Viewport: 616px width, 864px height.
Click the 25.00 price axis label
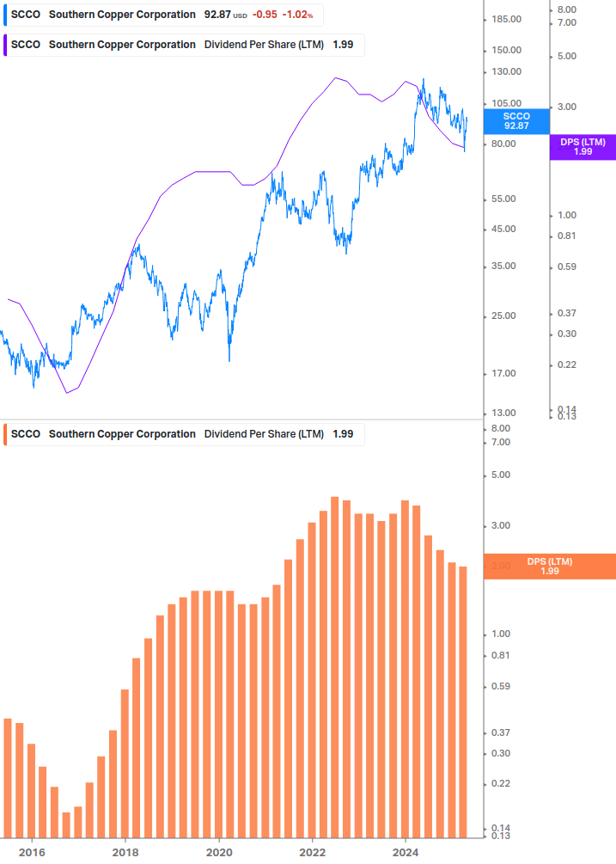click(503, 316)
